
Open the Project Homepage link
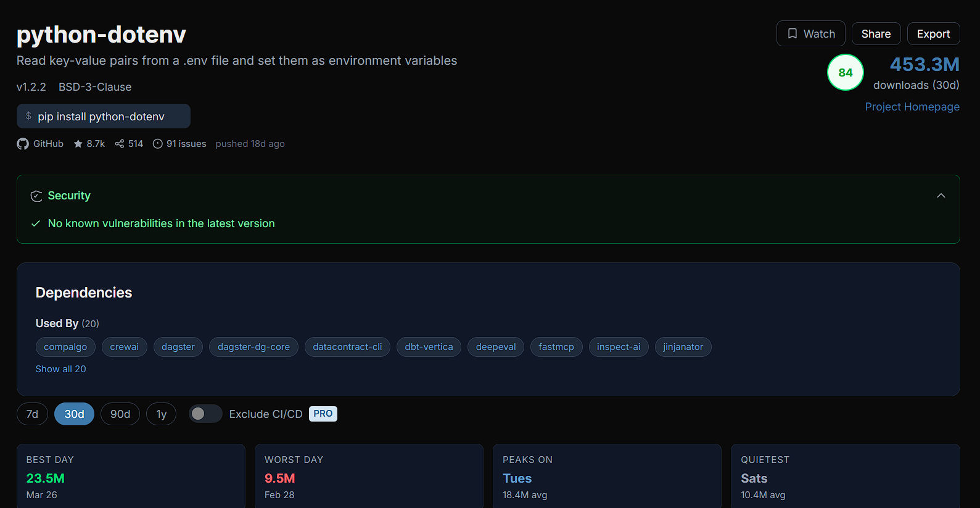pos(912,107)
